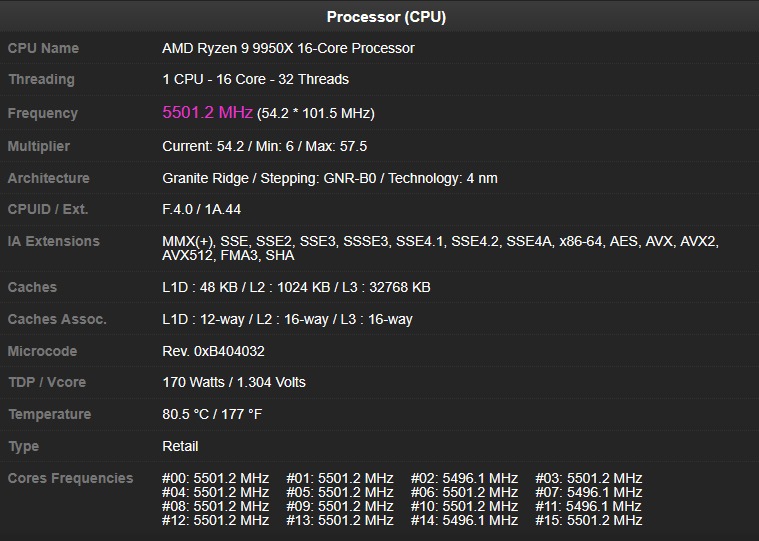
Task: Click core #07 5496.1 MHz entry
Action: (x=589, y=492)
